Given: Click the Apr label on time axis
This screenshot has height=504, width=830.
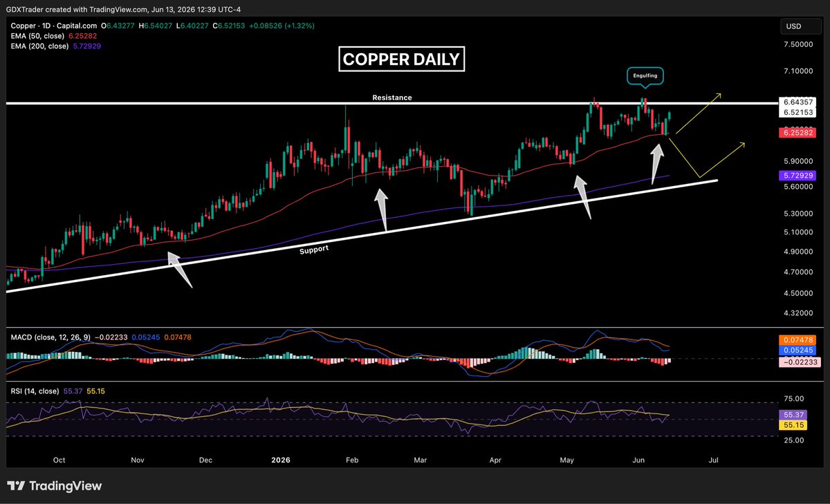Looking at the screenshot, I should pyautogui.click(x=495, y=460).
